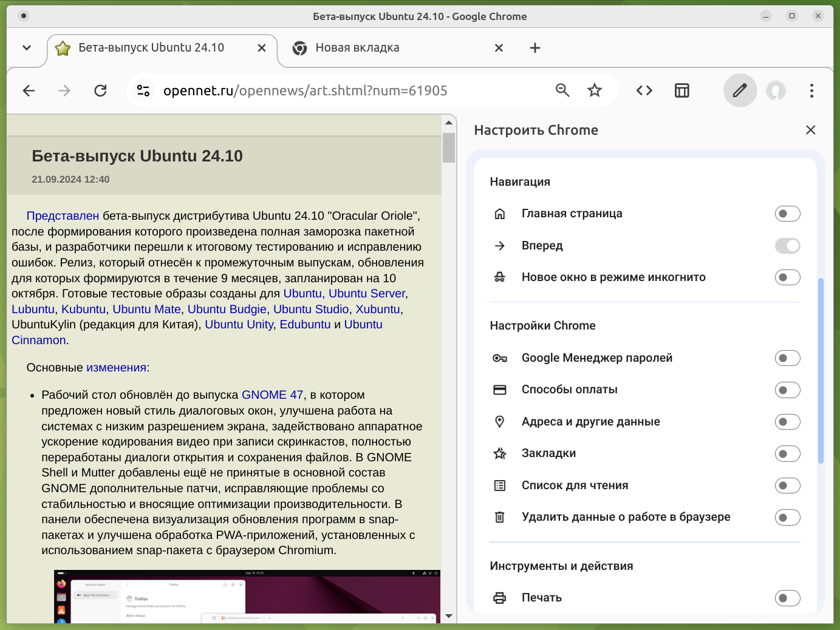Image resolution: width=840 pixels, height=630 pixels.
Task: Open the GNOME 47 link
Action: tap(272, 395)
